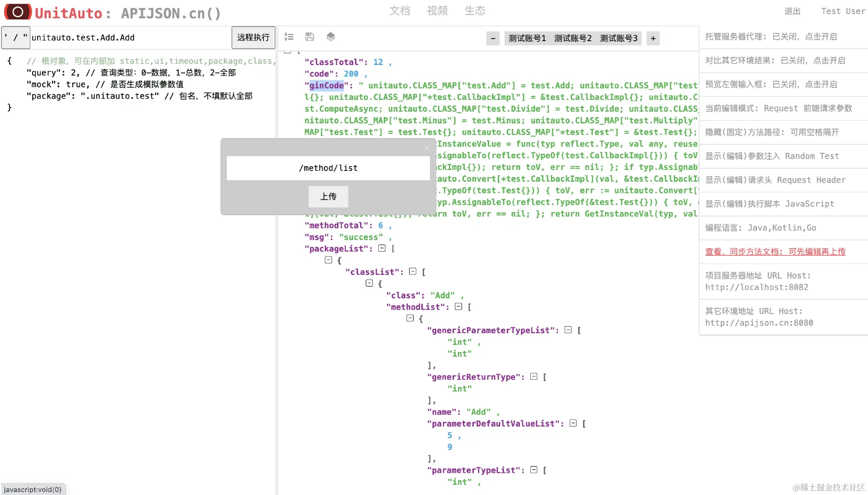Image resolution: width=868 pixels, height=495 pixels.
Task: Toggle the hosted server proxy setting
Action: [x=771, y=37]
